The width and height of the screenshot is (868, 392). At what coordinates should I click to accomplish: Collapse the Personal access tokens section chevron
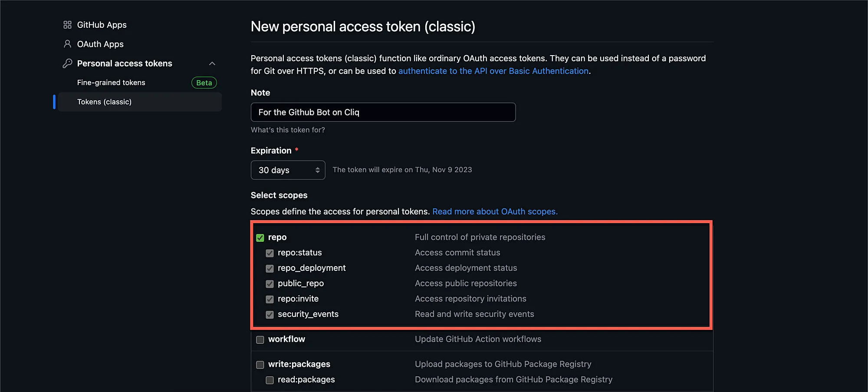coord(212,63)
